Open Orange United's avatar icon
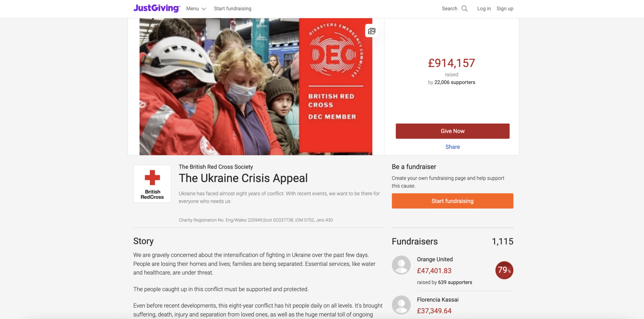 point(401,265)
